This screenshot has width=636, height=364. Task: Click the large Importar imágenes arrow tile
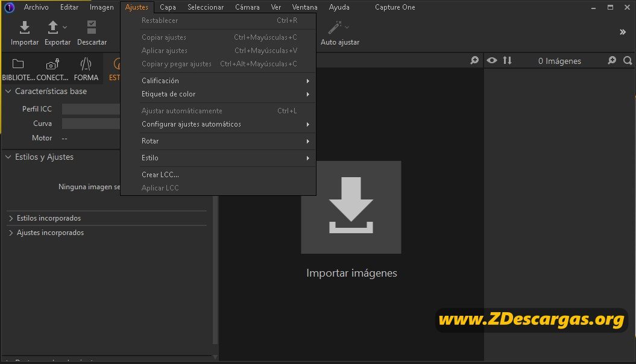(351, 207)
